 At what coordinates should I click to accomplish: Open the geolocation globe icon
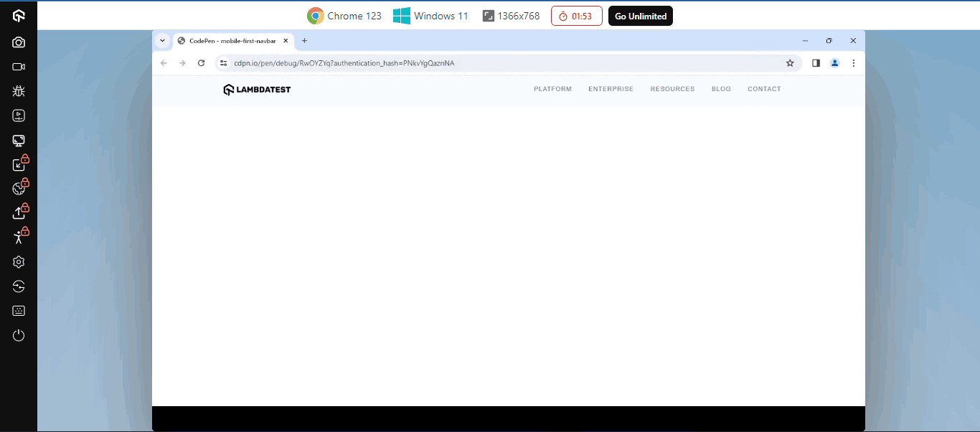pos(18,188)
